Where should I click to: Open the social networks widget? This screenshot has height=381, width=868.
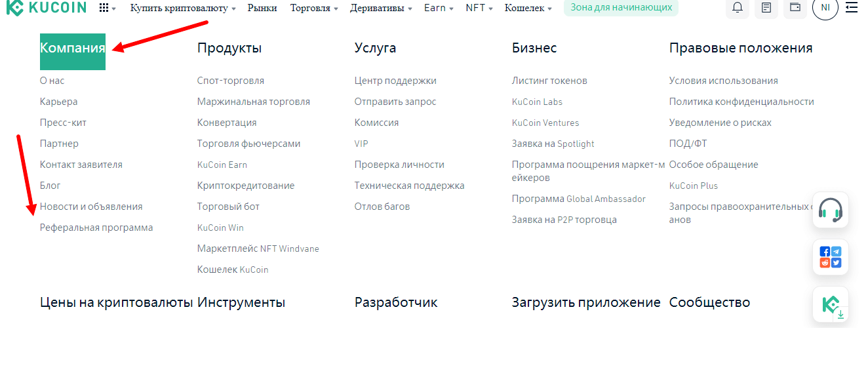[x=831, y=257]
